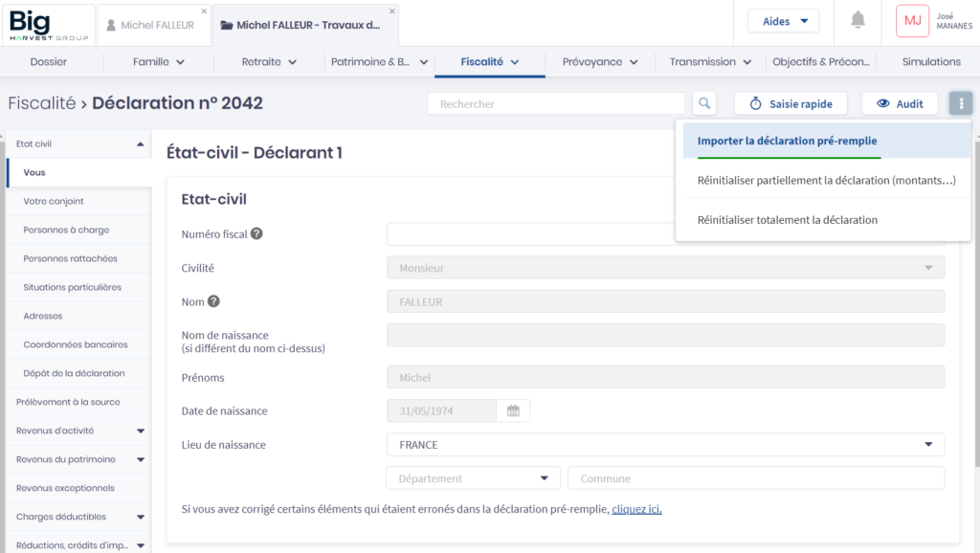Viewport: 980px width, 553px height.
Task: Close the Michel FALLEUR tab
Action: pyautogui.click(x=204, y=11)
